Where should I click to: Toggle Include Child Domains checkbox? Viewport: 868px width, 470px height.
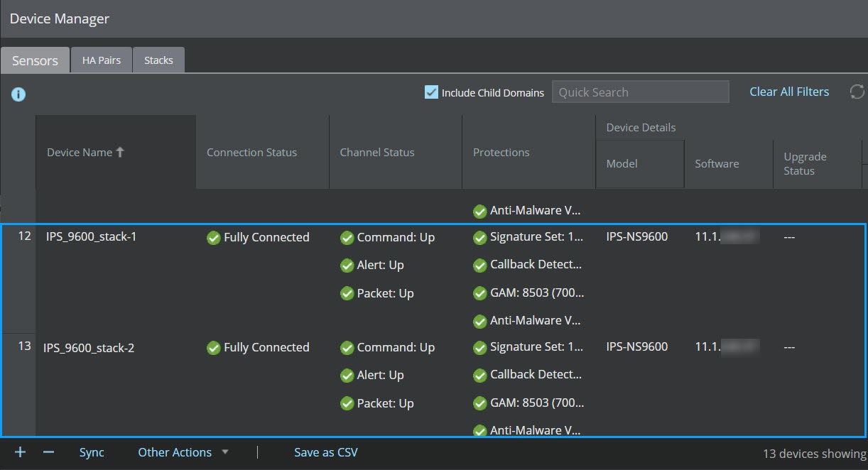pyautogui.click(x=431, y=92)
